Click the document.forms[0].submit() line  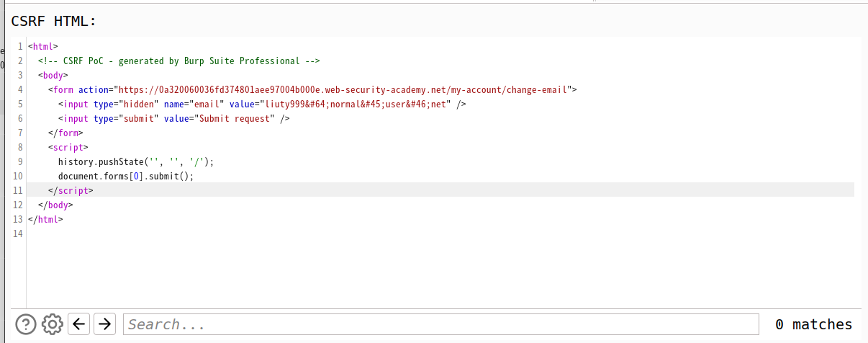point(126,177)
